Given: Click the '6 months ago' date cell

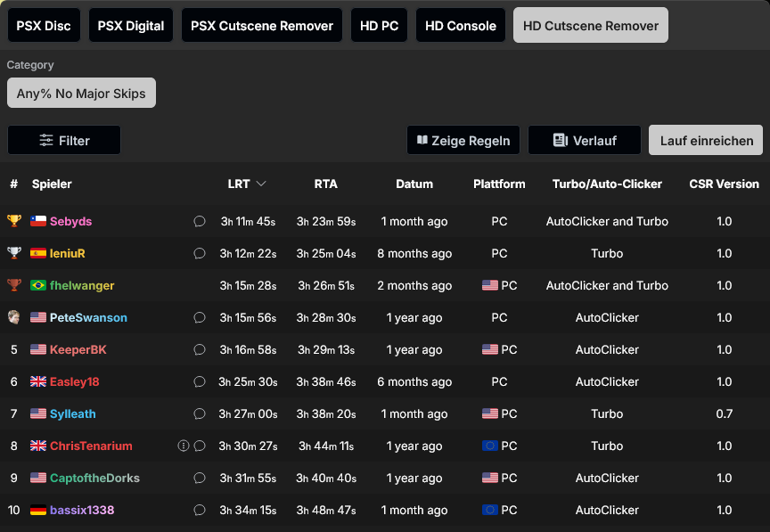Looking at the screenshot, I should point(414,381).
